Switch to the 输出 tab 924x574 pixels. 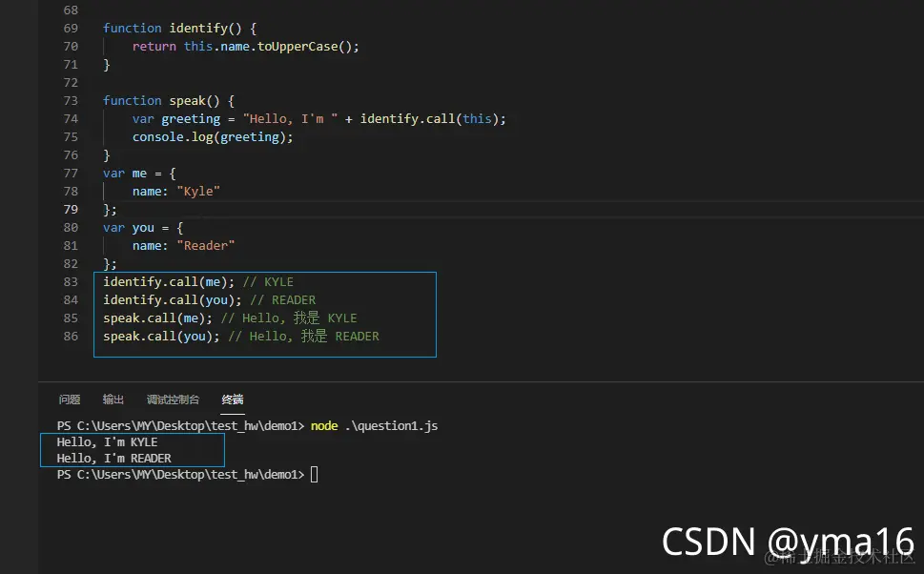click(113, 400)
